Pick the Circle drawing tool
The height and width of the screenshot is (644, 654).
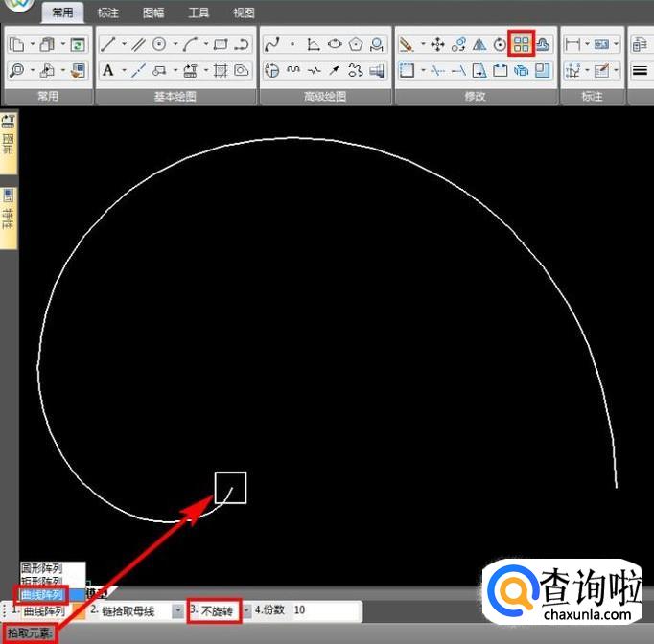click(159, 44)
